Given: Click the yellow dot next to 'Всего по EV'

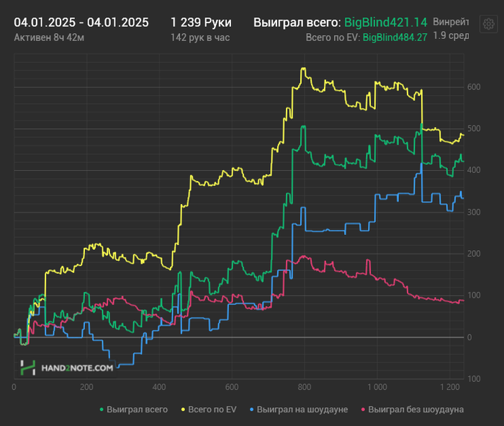Looking at the screenshot, I should [183, 409].
